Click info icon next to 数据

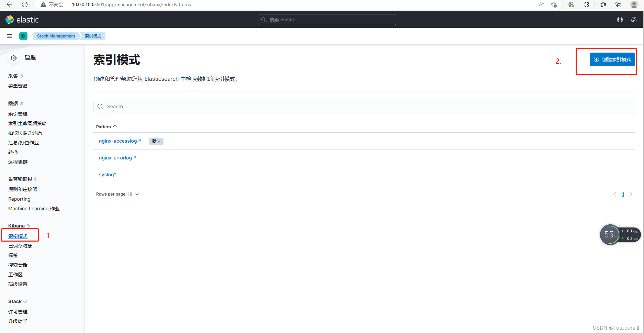coord(21,103)
